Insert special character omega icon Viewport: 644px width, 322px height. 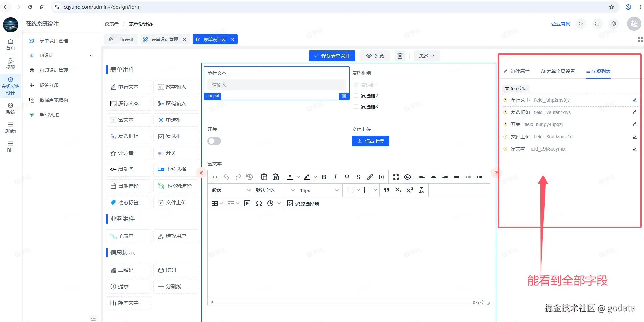tap(259, 203)
